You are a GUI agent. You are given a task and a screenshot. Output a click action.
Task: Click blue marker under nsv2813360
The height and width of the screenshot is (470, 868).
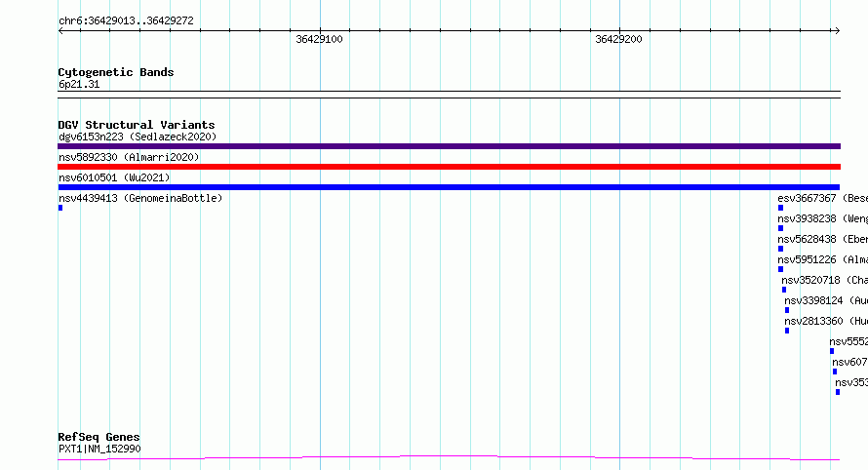pos(787,331)
